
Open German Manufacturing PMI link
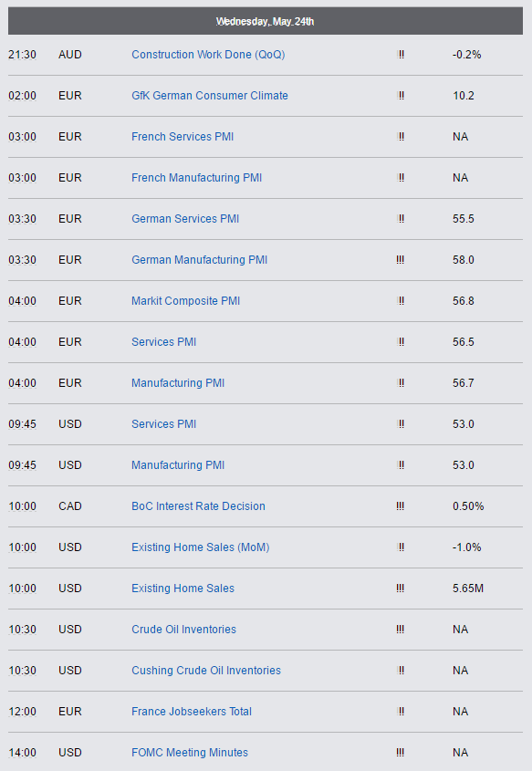pyautogui.click(x=199, y=260)
